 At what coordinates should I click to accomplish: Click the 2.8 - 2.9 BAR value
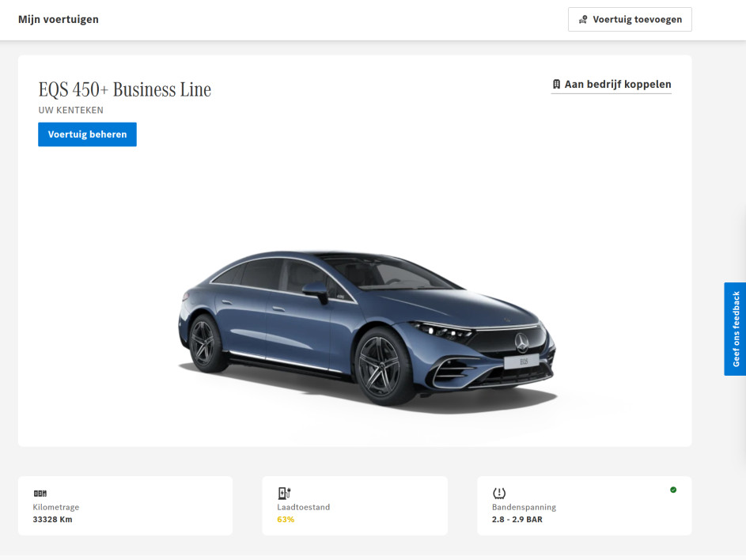pyautogui.click(x=517, y=519)
